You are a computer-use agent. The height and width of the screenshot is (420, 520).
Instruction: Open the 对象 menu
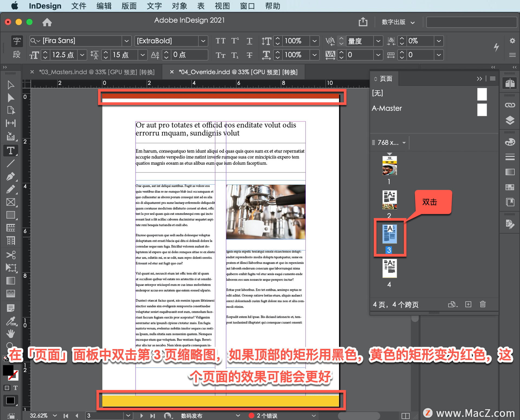(180, 6)
